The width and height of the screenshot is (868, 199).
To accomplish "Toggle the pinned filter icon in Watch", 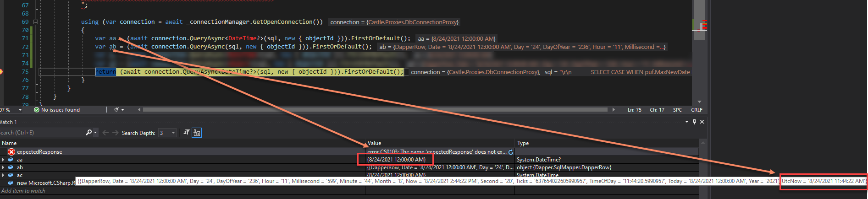I will pyautogui.click(x=186, y=133).
